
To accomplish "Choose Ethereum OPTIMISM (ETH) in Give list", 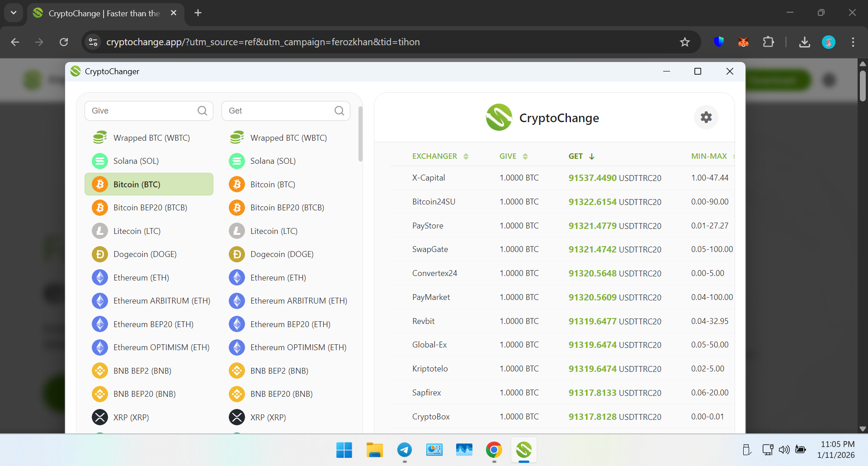I will (x=149, y=347).
